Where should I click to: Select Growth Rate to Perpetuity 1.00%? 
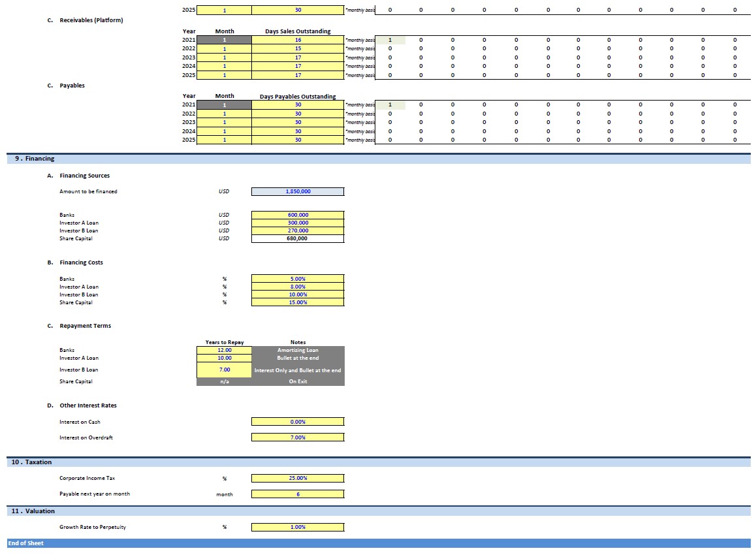[x=298, y=527]
